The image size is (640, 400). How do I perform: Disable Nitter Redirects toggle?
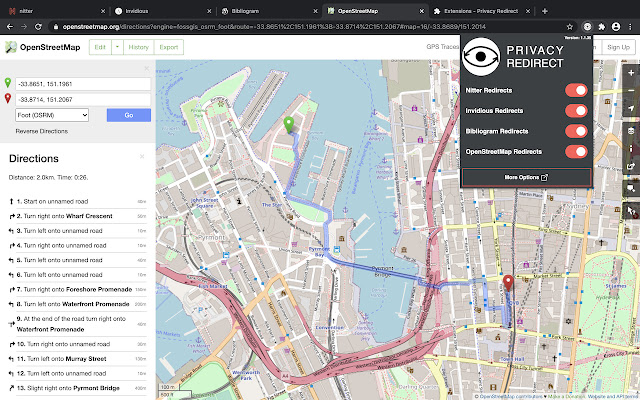575,90
